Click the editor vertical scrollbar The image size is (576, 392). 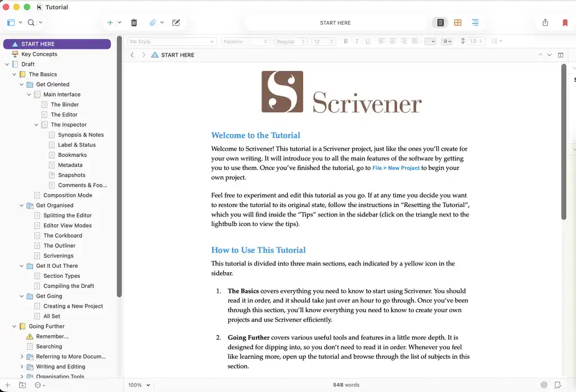tap(564, 142)
